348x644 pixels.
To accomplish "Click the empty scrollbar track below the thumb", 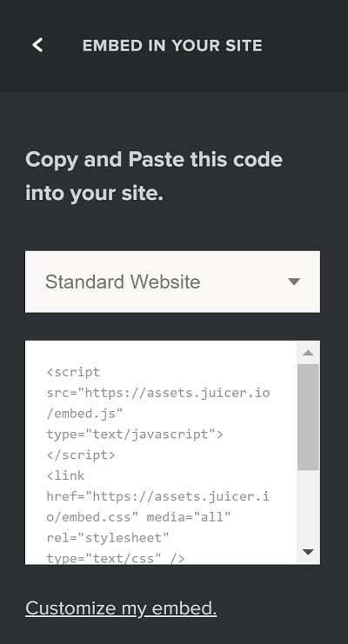I will pos(308,506).
